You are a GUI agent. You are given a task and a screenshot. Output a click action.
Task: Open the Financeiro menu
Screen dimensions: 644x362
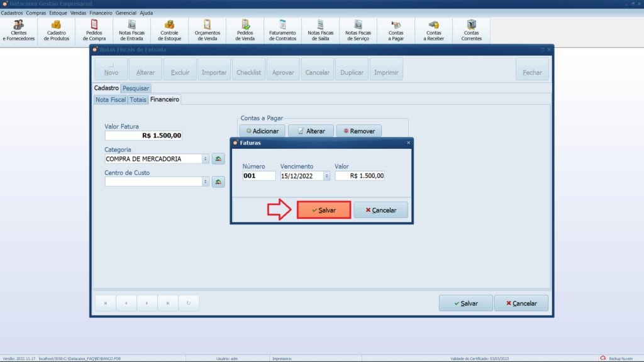click(101, 13)
